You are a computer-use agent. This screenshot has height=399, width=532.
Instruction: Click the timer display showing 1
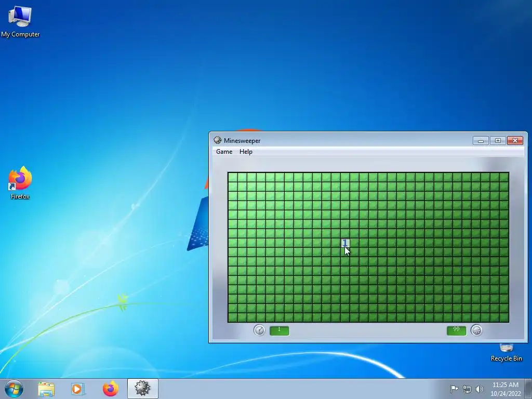279,330
